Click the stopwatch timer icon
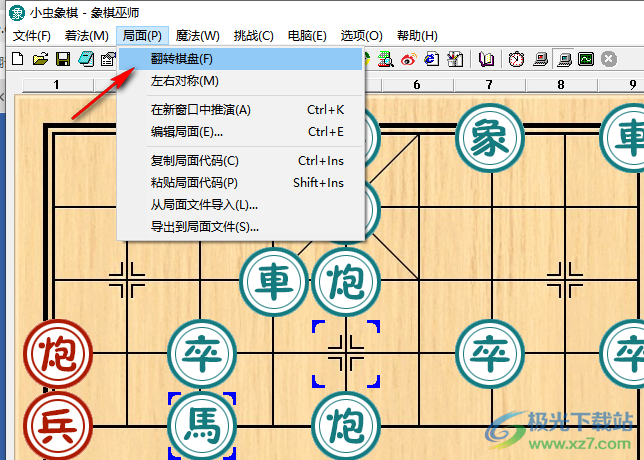Image resolution: width=644 pixels, height=460 pixels. coord(516,59)
